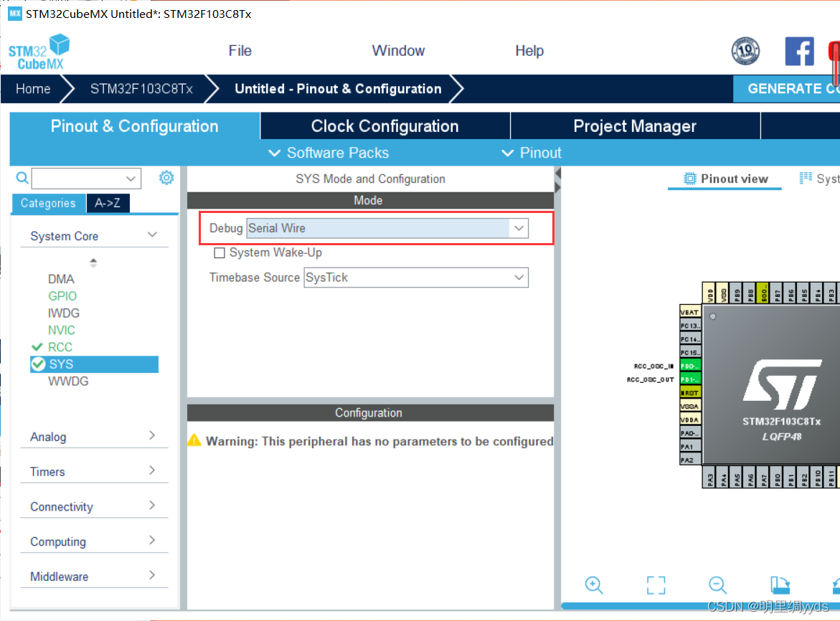840x621 pixels.
Task: Select SYS in System Core list
Action: click(x=94, y=364)
